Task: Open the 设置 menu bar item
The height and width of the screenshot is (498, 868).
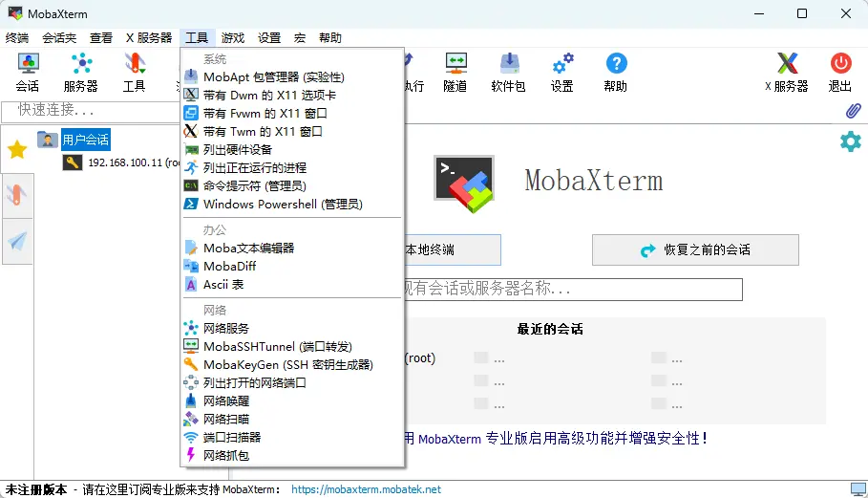Action: tap(269, 37)
